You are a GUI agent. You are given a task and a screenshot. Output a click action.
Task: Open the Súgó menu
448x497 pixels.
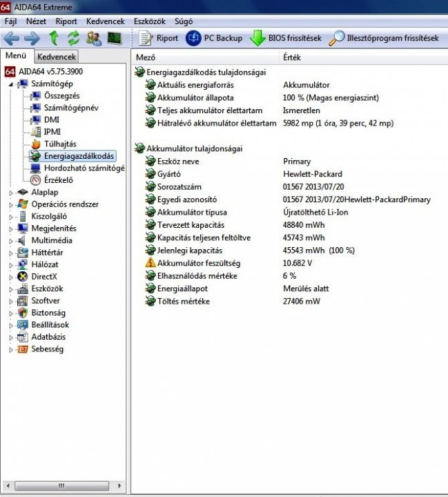coord(184,21)
